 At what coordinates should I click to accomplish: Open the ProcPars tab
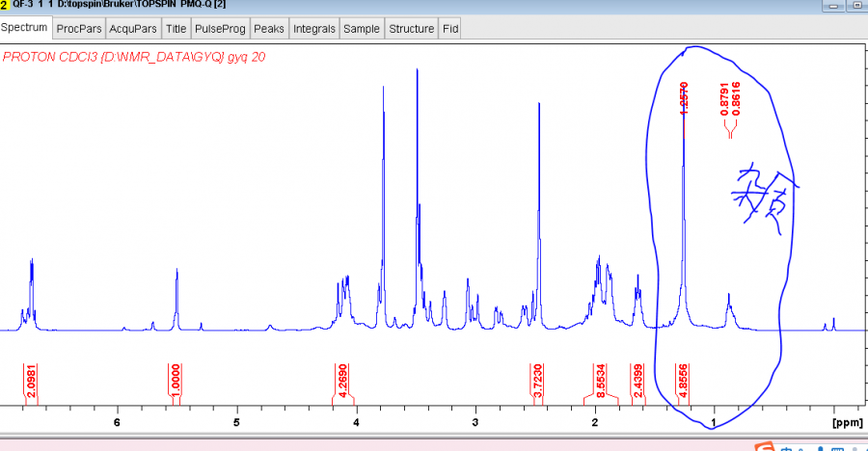click(79, 29)
